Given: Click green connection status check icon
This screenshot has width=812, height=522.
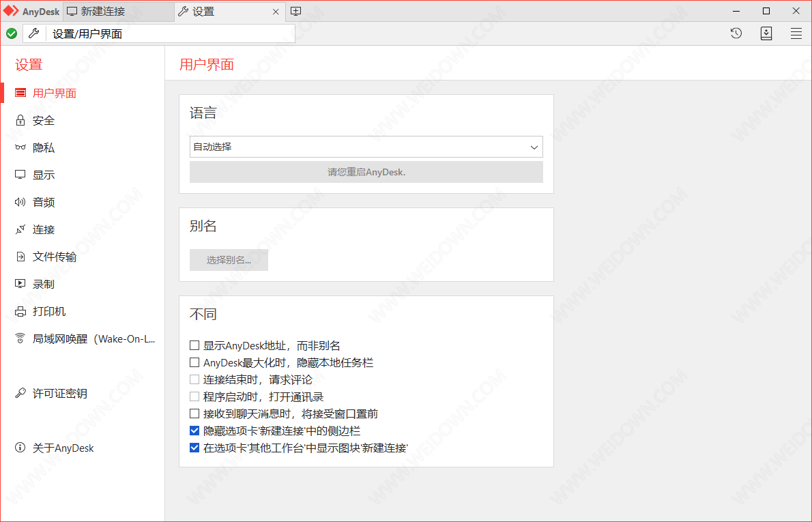Looking at the screenshot, I should (12, 33).
